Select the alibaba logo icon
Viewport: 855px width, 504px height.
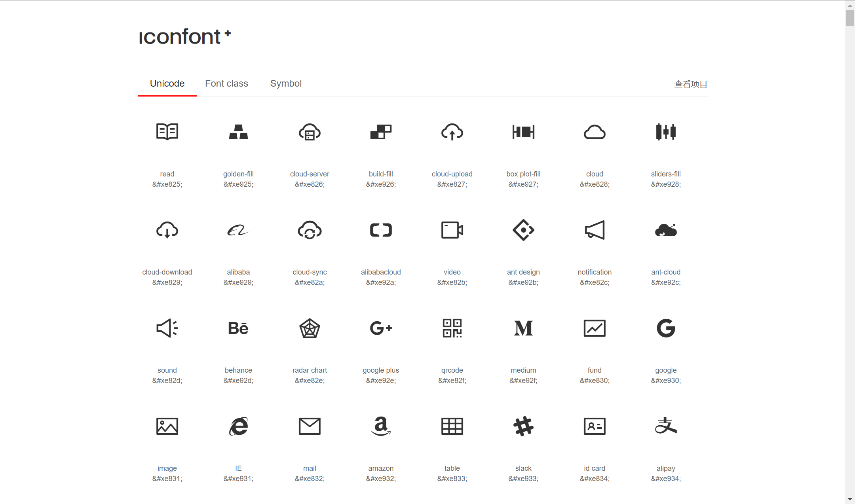(x=238, y=230)
